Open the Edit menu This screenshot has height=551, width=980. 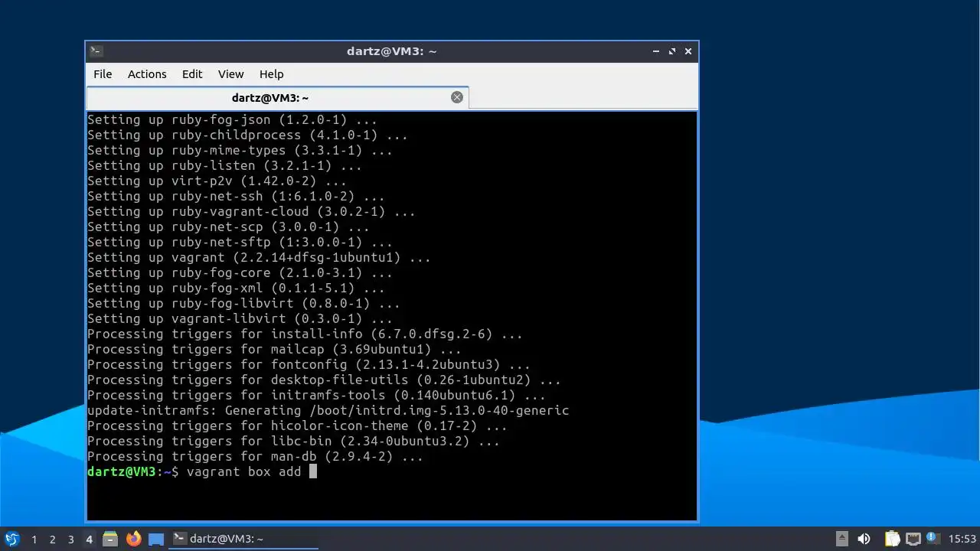192,74
